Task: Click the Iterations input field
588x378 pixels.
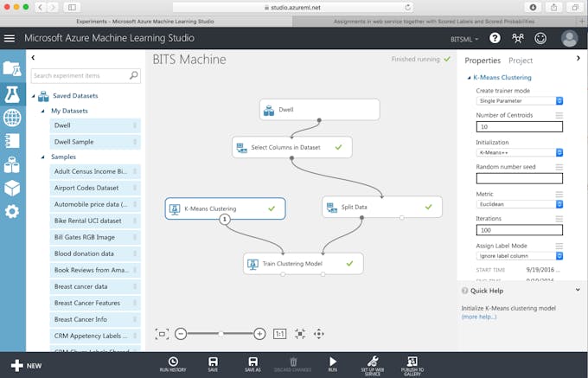Action: pyautogui.click(x=520, y=230)
